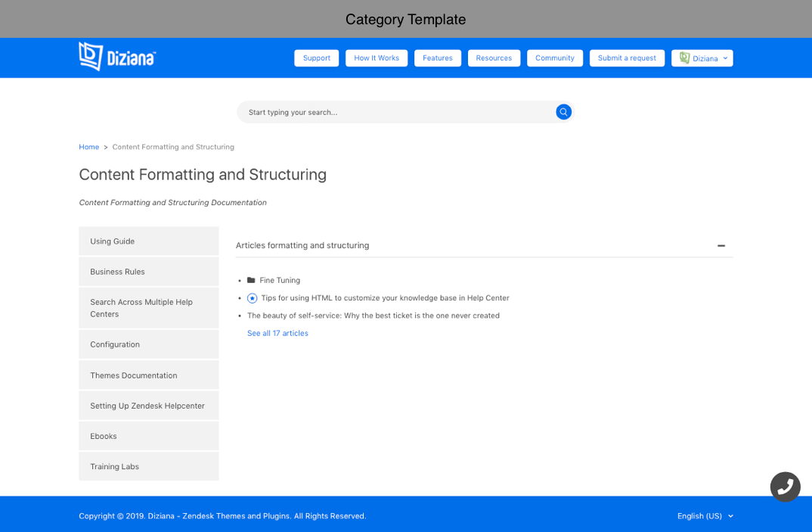The width and height of the screenshot is (812, 532).
Task: Click the blue search magnifier icon
Action: coord(563,112)
